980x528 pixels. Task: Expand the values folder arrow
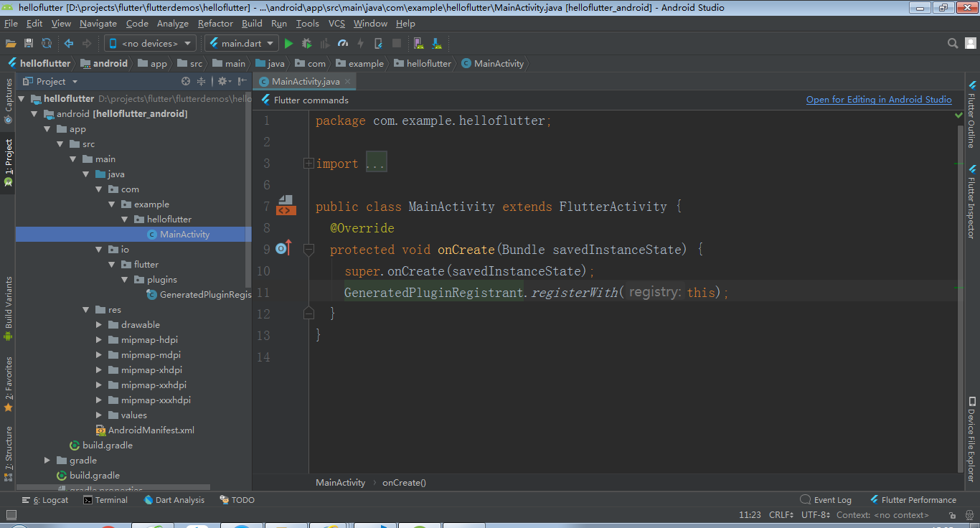100,415
